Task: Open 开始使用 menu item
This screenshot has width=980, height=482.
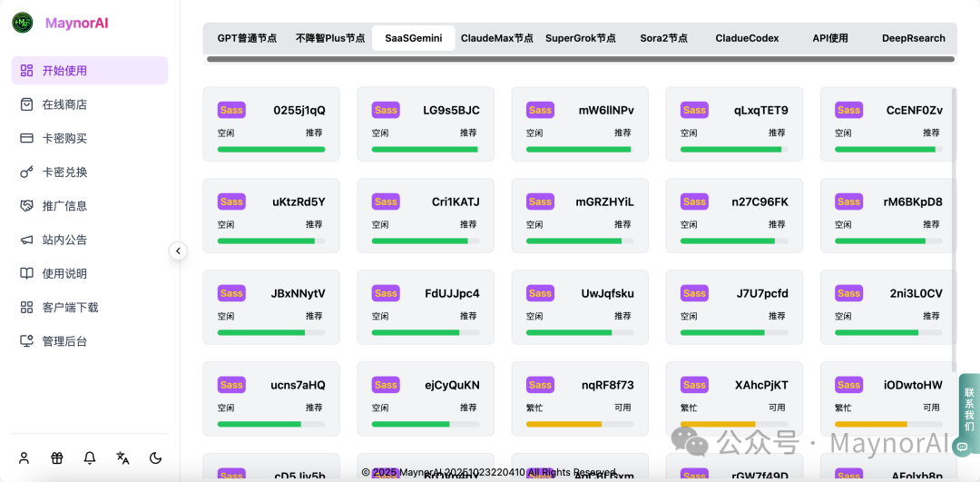Action: (x=89, y=70)
